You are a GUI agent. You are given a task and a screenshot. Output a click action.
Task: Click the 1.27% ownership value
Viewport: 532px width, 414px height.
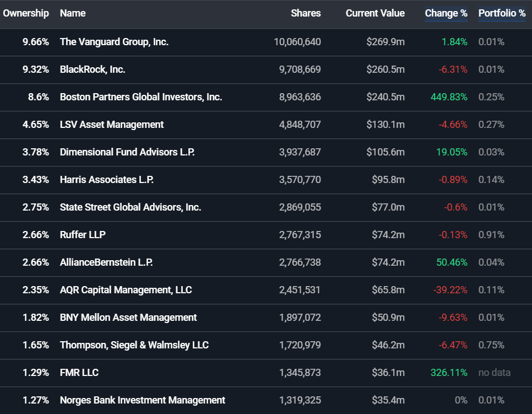pos(36,400)
